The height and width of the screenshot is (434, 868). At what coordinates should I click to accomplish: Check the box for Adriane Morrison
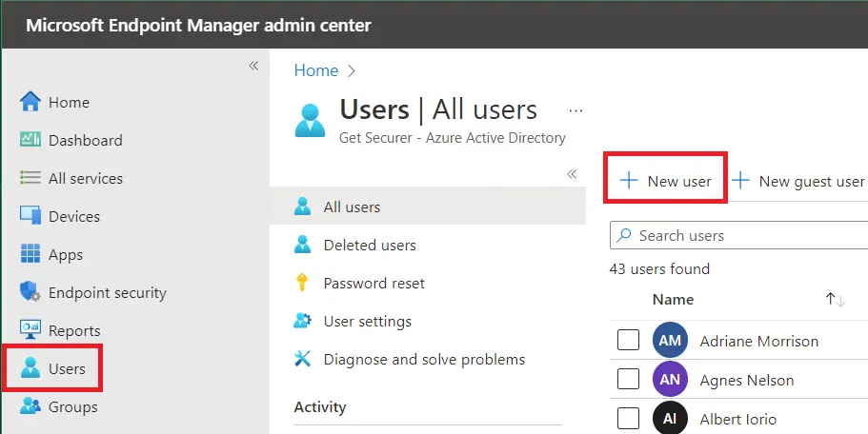tap(628, 340)
